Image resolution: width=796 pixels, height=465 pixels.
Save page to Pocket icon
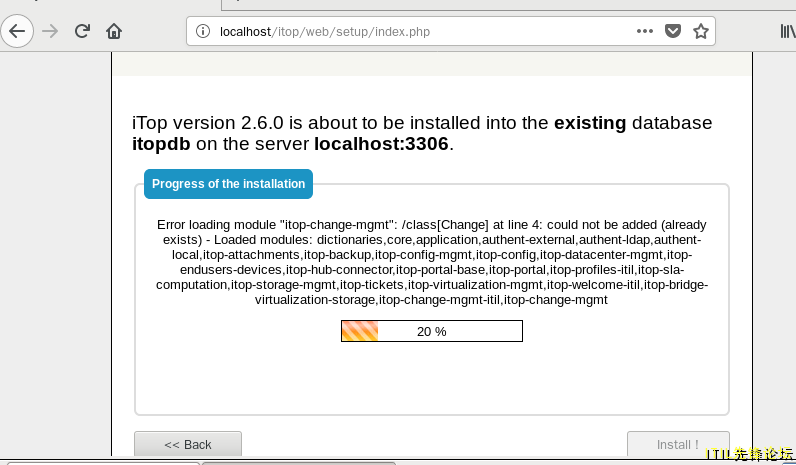(673, 31)
